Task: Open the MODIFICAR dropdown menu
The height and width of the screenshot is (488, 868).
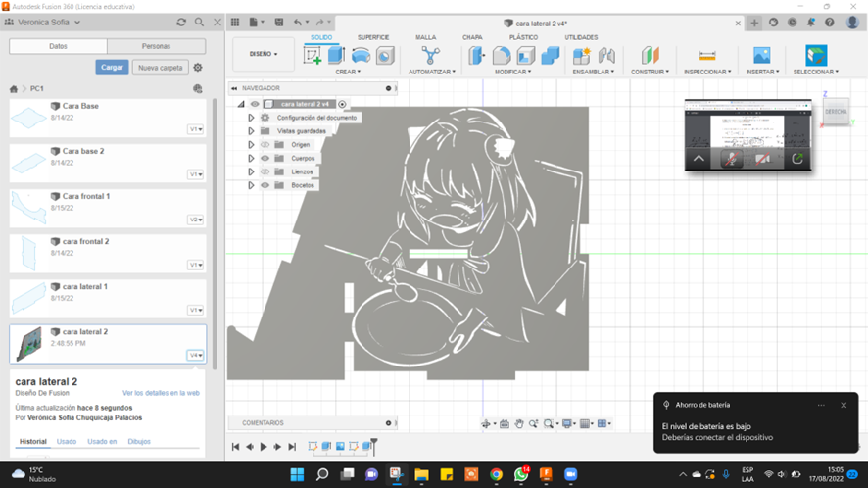Action: tap(512, 72)
